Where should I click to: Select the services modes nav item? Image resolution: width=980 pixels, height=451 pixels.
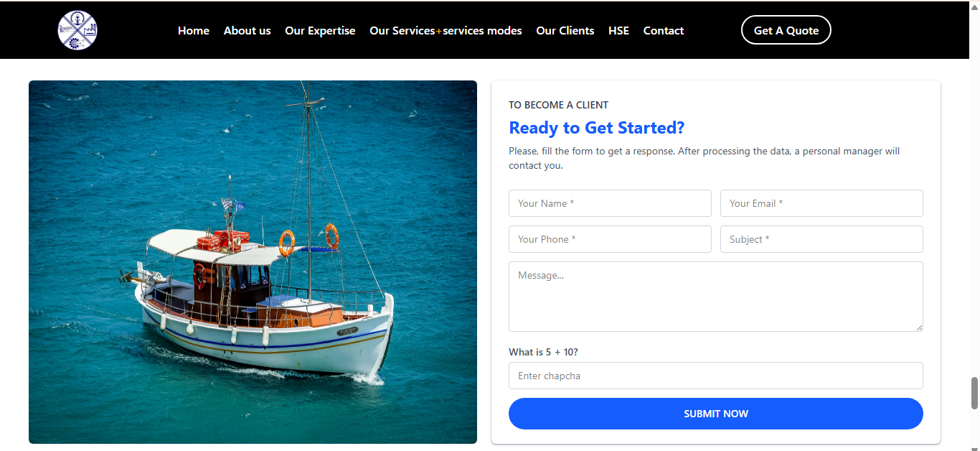point(483,31)
